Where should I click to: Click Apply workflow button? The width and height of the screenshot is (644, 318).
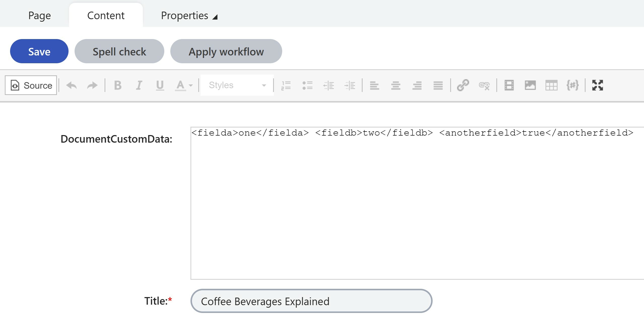click(x=226, y=51)
